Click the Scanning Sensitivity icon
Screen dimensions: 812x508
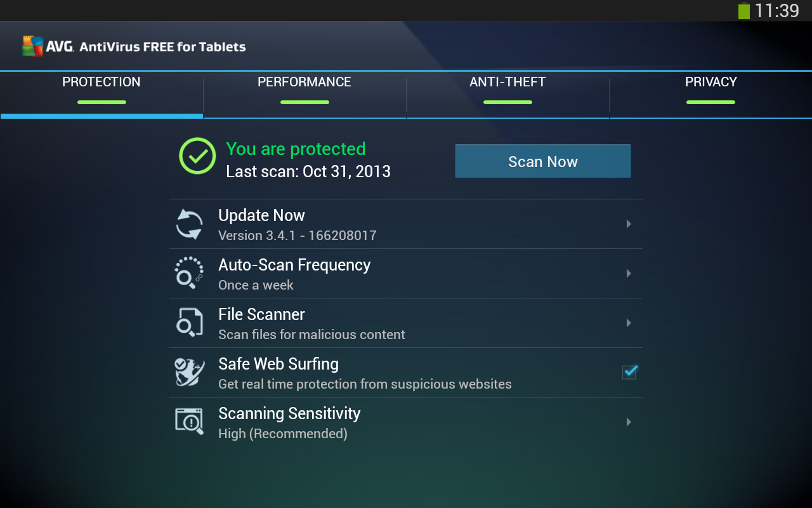click(189, 422)
